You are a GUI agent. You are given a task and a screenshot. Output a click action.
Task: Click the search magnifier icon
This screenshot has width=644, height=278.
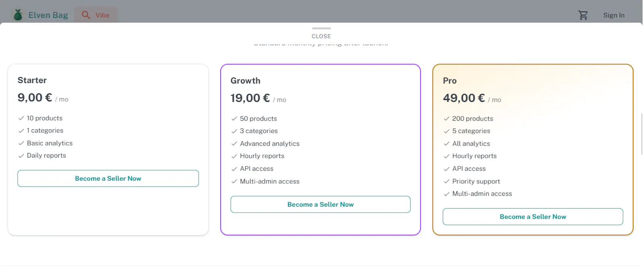pyautogui.click(x=86, y=15)
